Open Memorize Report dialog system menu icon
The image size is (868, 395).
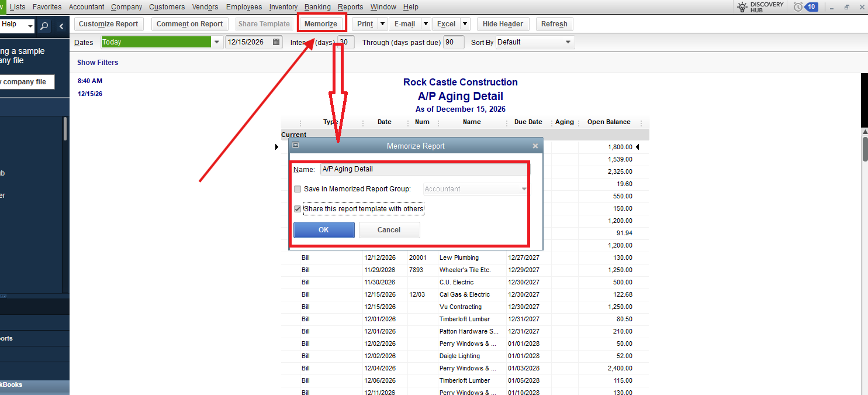[x=296, y=145]
